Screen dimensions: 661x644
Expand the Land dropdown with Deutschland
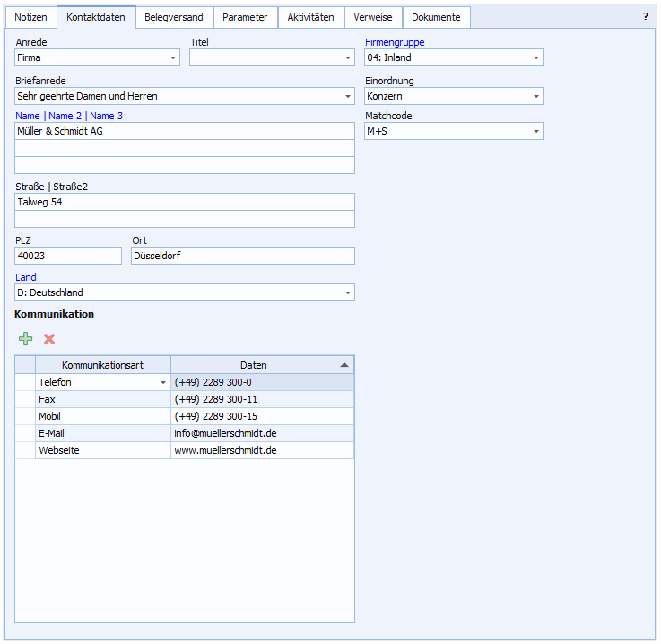pyautogui.click(x=348, y=293)
